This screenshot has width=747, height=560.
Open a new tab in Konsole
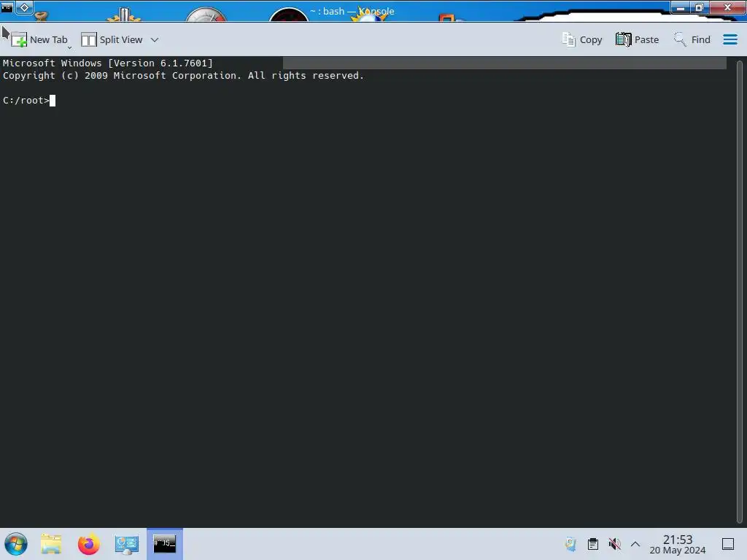click(39, 40)
